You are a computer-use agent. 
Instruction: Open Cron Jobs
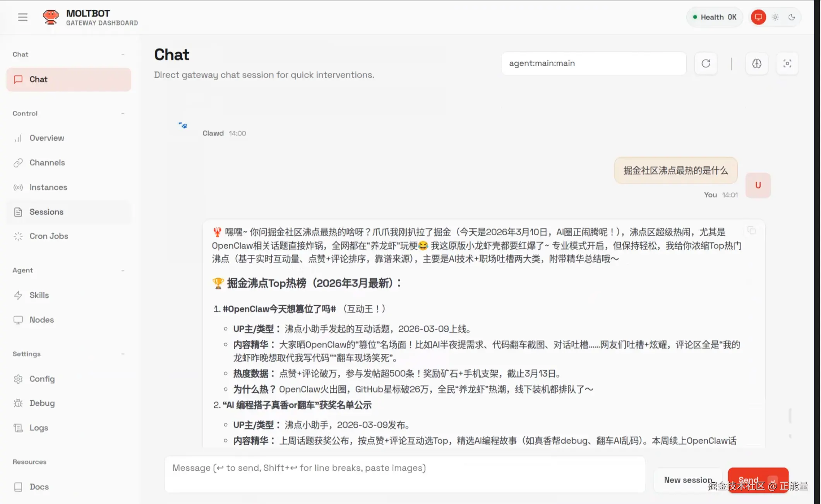pyautogui.click(x=49, y=236)
